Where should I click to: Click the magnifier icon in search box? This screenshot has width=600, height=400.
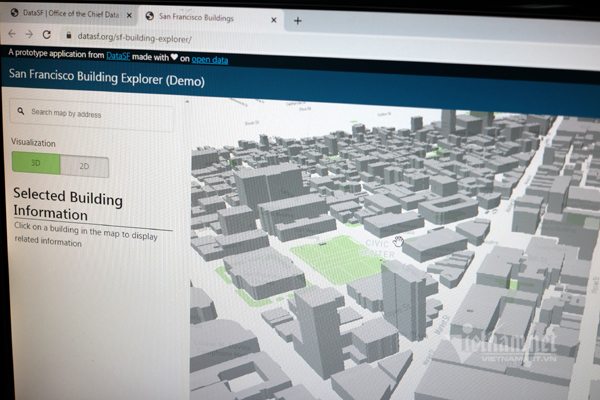[22, 113]
